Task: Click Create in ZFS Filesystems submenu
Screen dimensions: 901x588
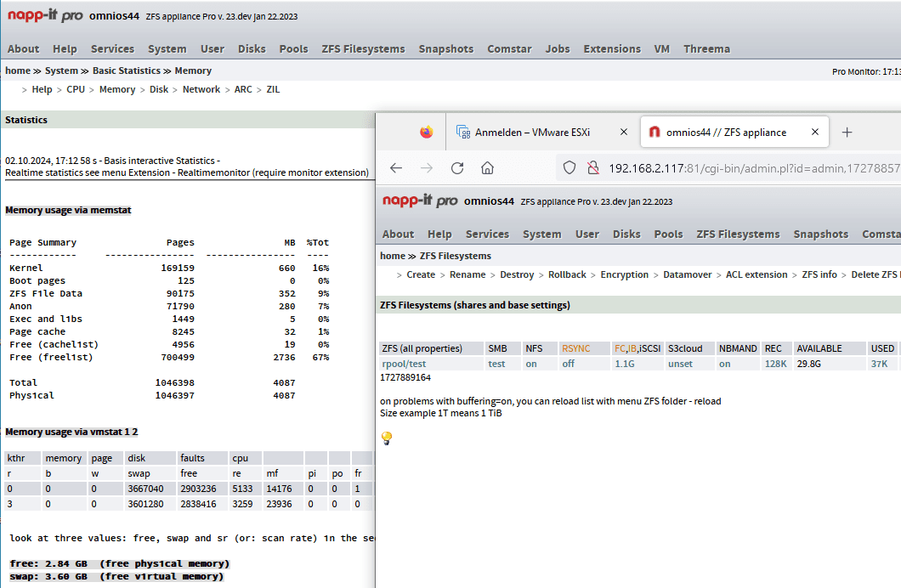Action: (421, 274)
